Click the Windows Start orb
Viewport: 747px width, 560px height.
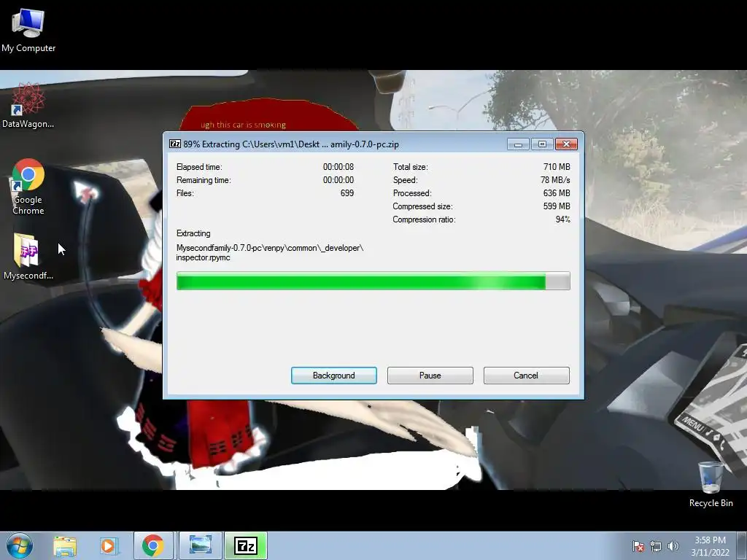click(20, 545)
